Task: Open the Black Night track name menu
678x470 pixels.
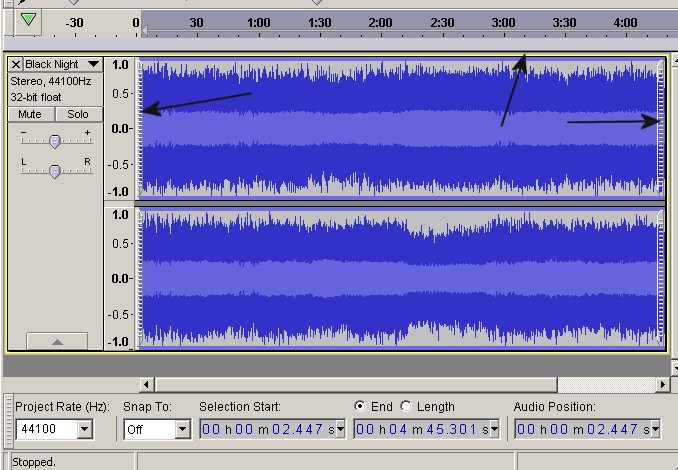Action: coord(93,64)
